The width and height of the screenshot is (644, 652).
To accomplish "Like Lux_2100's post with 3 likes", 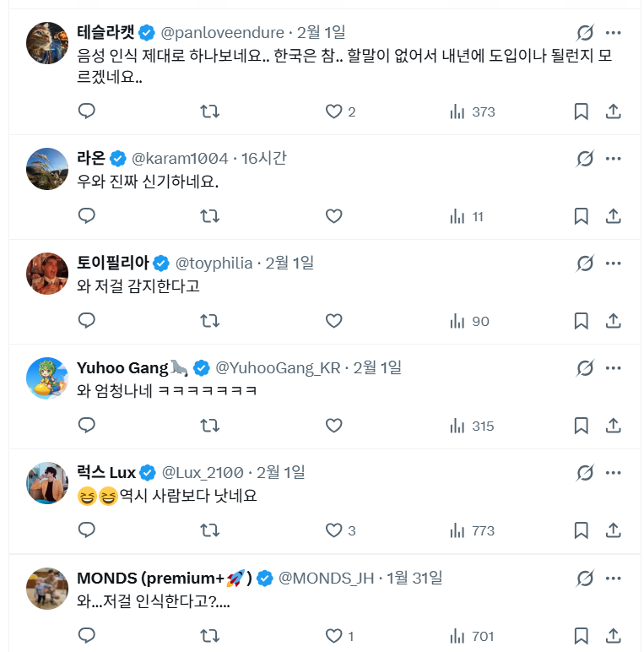I will [333, 530].
